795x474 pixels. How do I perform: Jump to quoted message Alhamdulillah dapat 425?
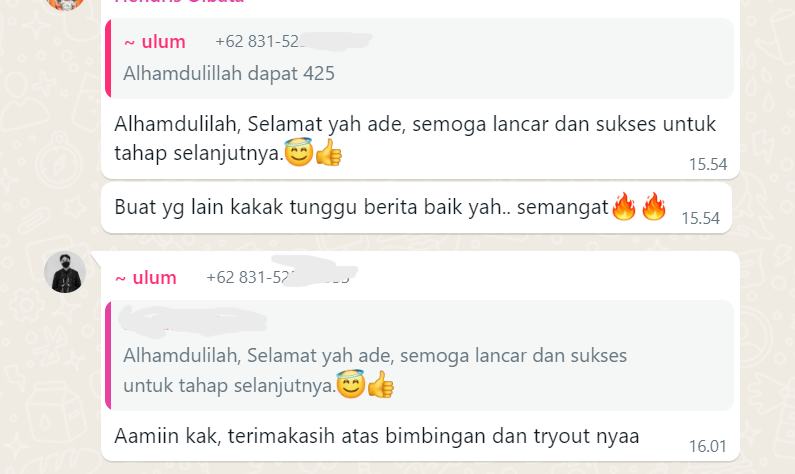420,59
